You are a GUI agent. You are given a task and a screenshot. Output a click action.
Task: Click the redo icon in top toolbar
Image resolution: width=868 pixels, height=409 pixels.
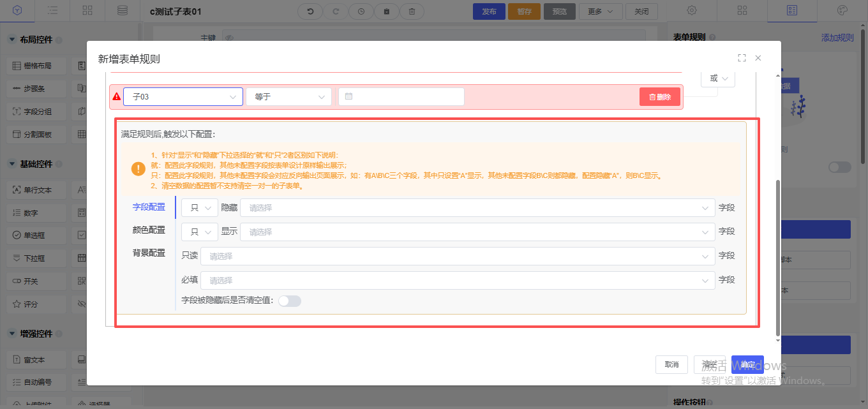click(x=336, y=11)
